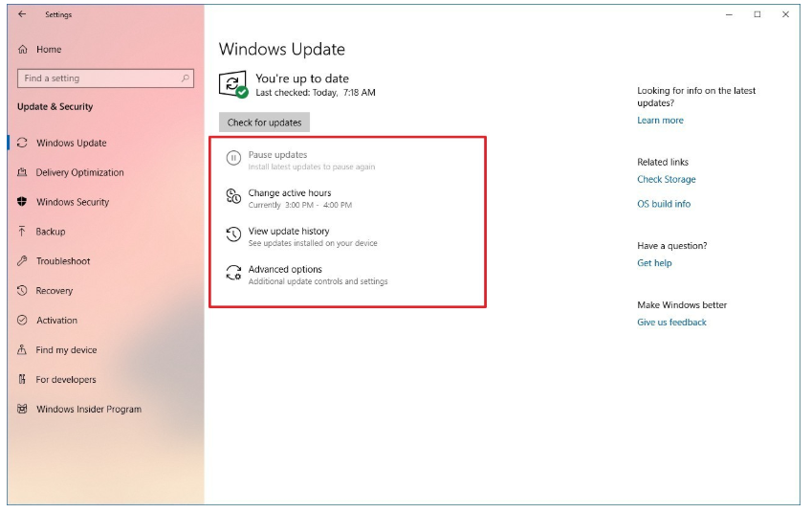The width and height of the screenshot is (812, 513).
Task: Open Windows Insider Program page
Action: (x=88, y=410)
